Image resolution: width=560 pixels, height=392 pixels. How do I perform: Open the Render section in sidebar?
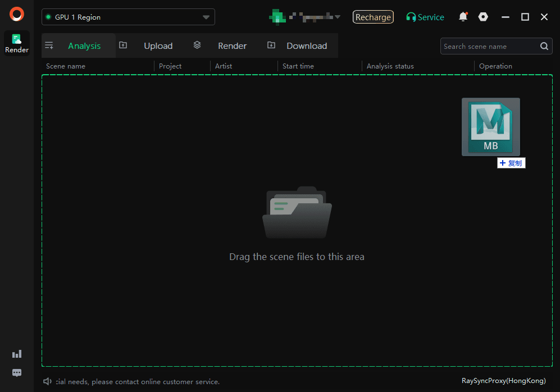point(17,43)
